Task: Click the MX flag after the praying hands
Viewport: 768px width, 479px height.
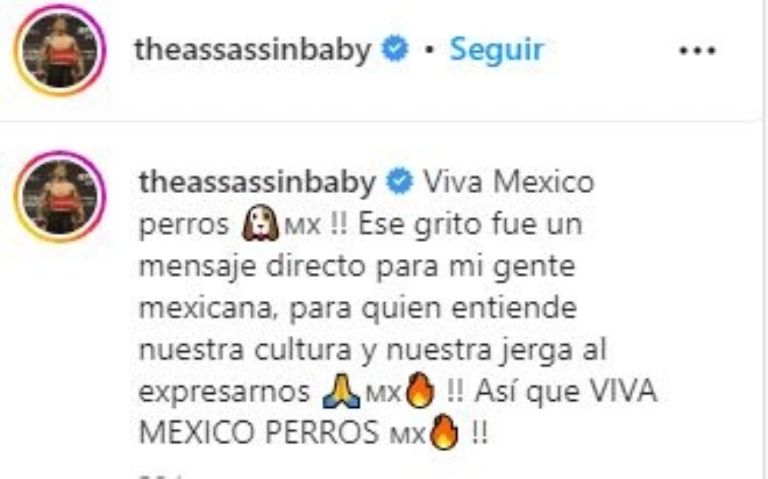Action: tap(383, 394)
